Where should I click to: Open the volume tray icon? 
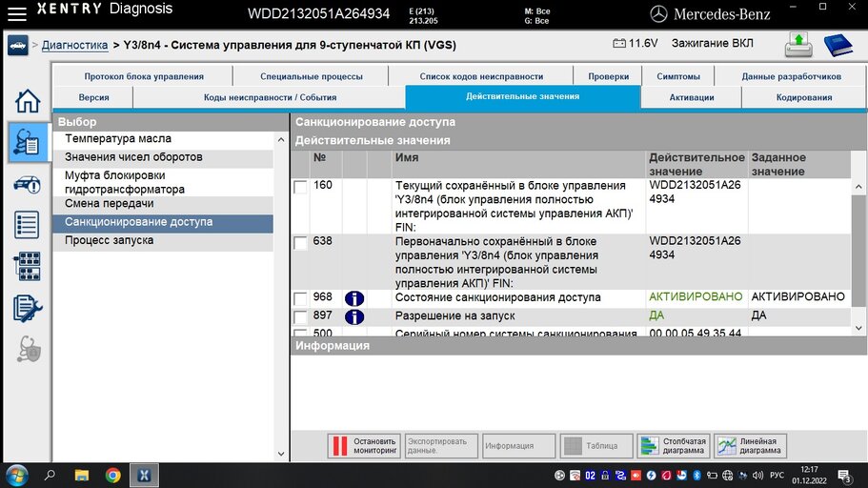coord(758,476)
